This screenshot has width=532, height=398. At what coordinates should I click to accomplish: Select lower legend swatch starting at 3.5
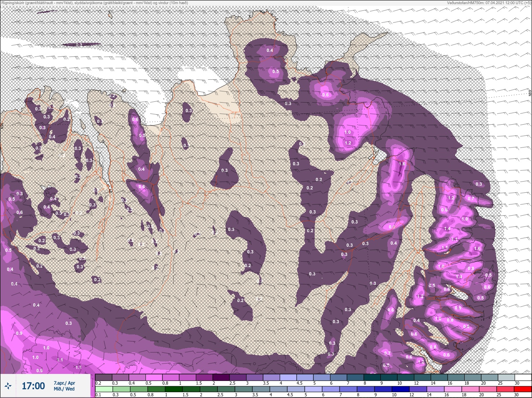pos(261,390)
